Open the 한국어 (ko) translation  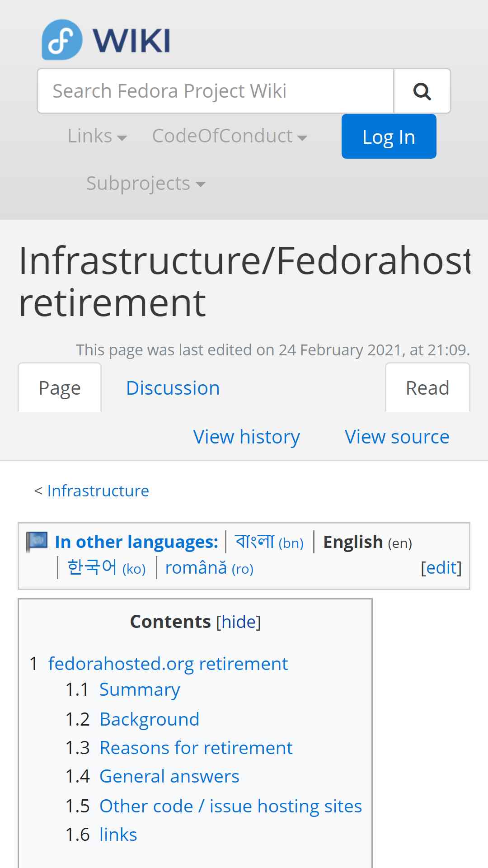point(106,568)
